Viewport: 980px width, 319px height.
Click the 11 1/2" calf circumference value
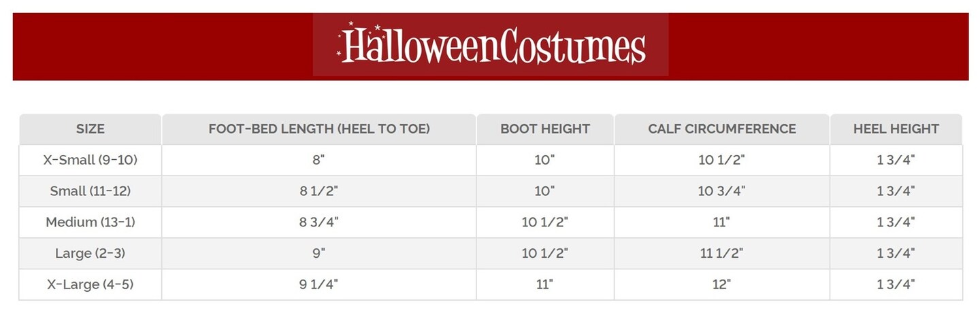click(x=722, y=254)
